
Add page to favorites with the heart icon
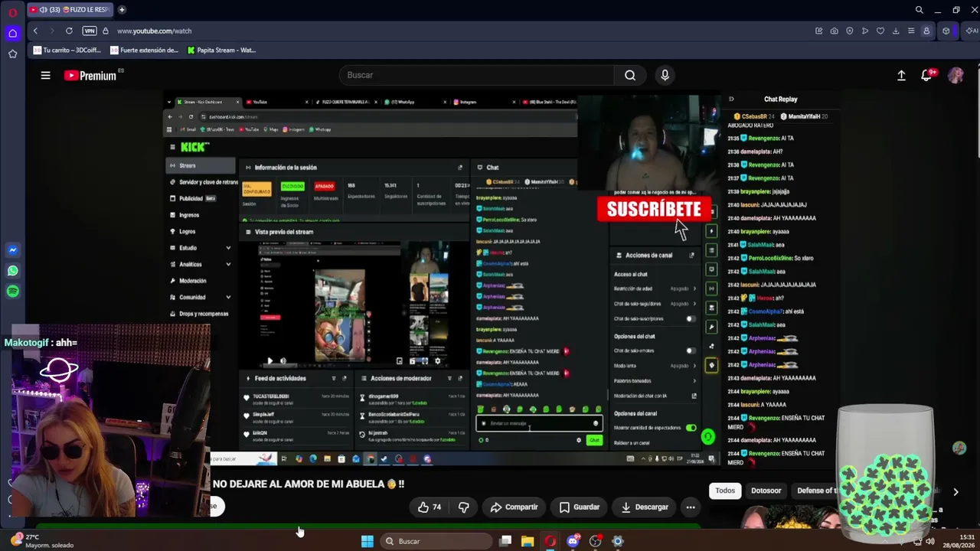[880, 31]
